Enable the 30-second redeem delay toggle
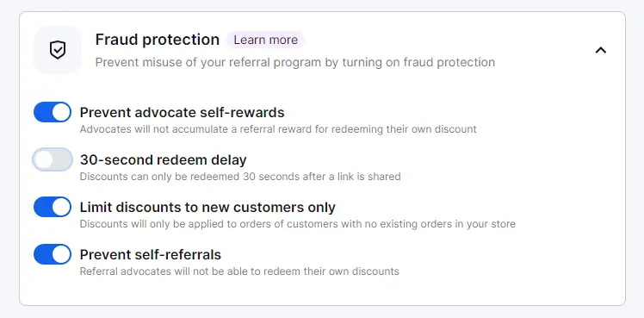 coord(53,159)
